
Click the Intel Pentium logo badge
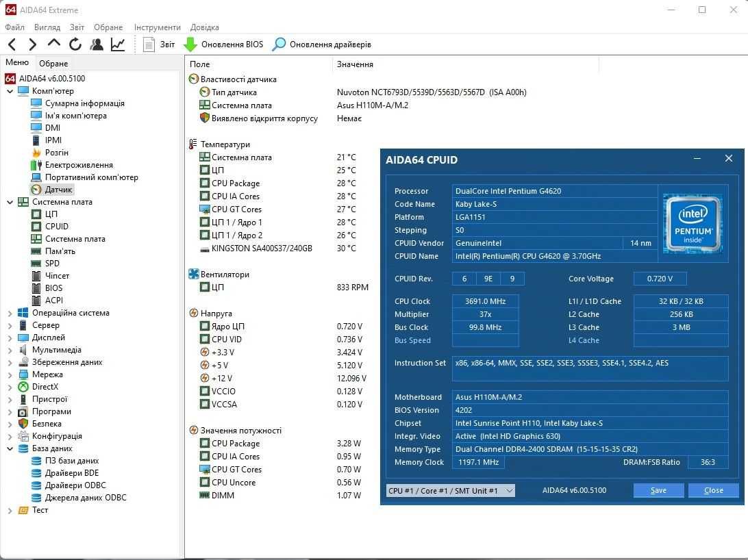(x=693, y=223)
